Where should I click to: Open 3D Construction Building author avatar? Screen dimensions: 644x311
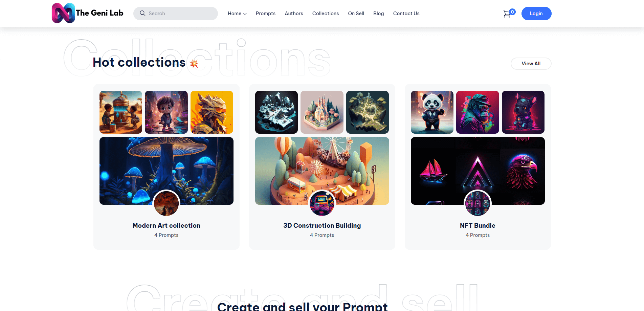tap(322, 203)
